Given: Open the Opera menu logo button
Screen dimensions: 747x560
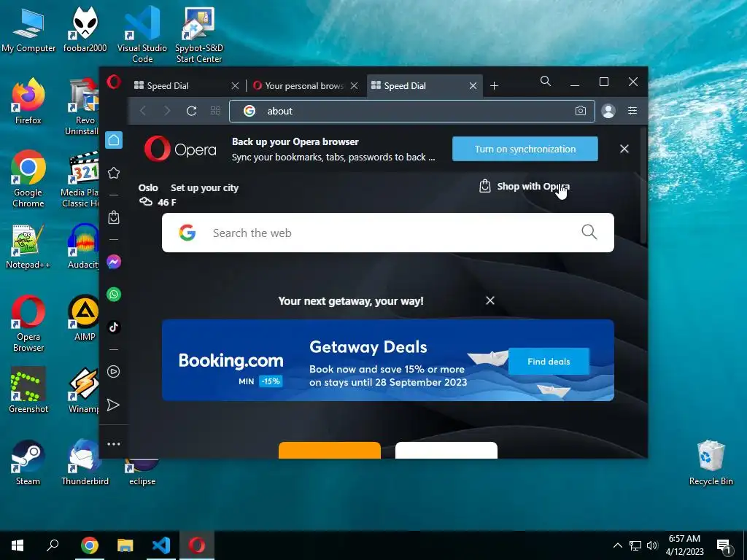Looking at the screenshot, I should pos(114,82).
